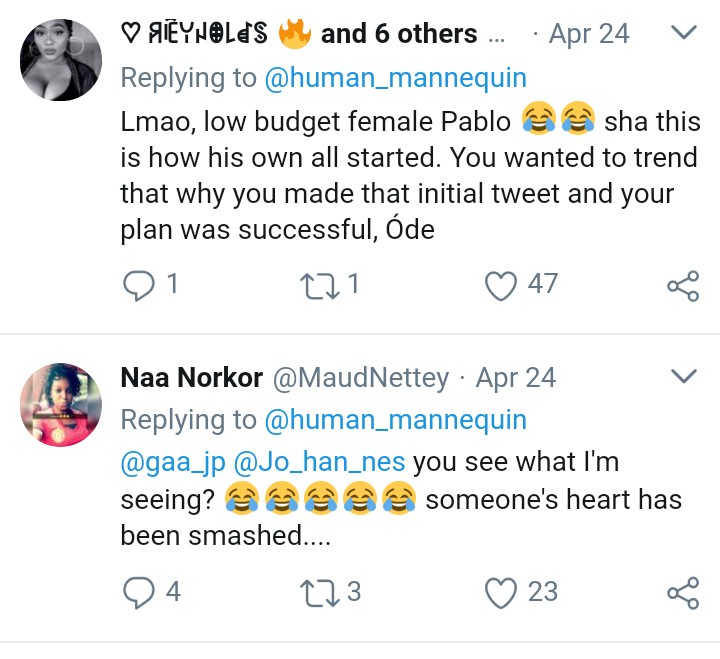Viewport: 720px width, 659px height.
Task: Open the @human_mannequin link in the first tweet
Action: (x=395, y=78)
